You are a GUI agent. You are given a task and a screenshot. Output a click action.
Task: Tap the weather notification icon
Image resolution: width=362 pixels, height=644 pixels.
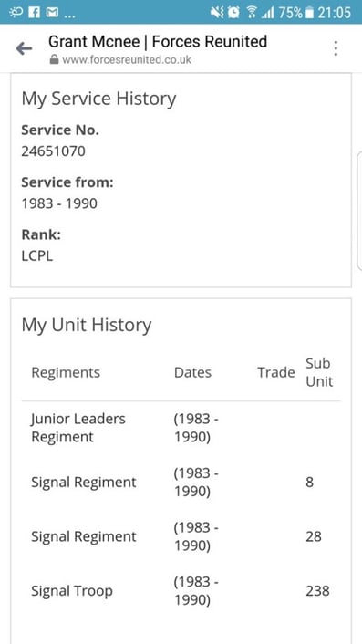click(16, 13)
